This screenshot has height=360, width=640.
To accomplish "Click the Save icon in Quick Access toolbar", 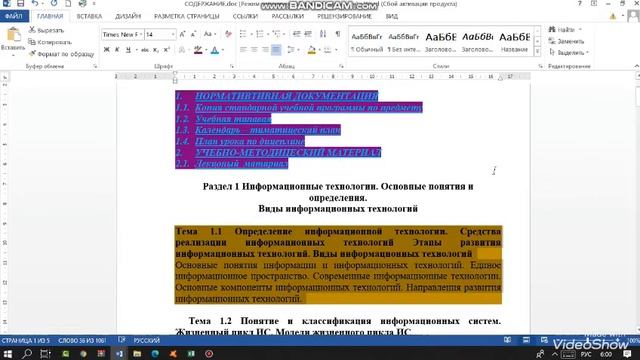I will (20, 4).
